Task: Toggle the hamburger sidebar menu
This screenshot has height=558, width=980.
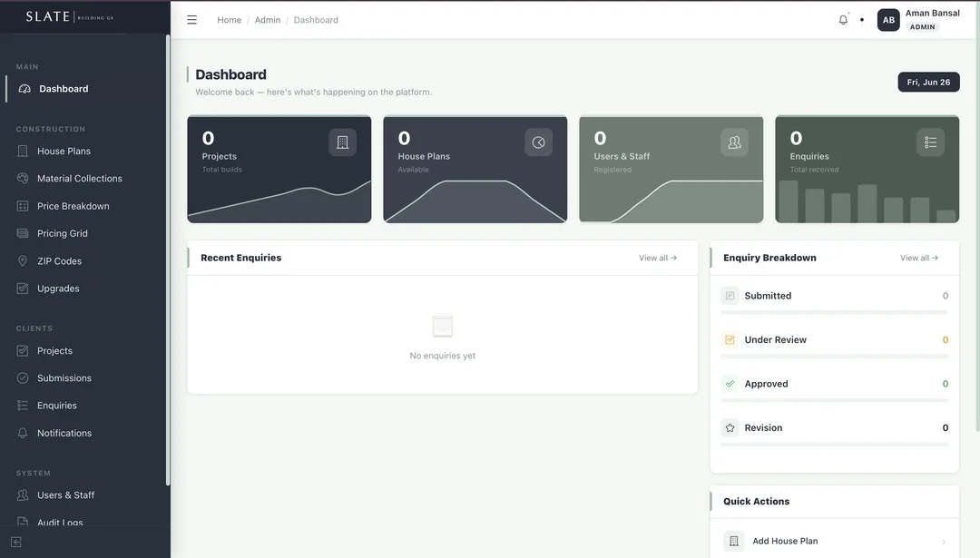Action: click(191, 20)
